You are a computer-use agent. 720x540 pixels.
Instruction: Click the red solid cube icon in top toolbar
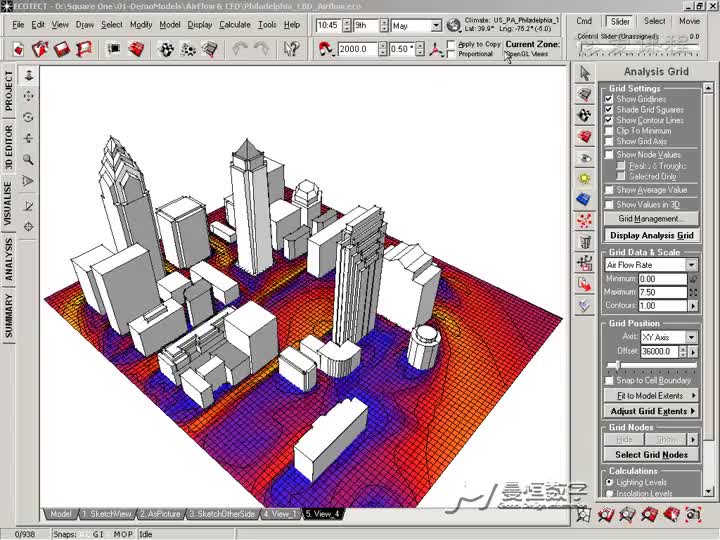pyautogui.click(x=136, y=49)
